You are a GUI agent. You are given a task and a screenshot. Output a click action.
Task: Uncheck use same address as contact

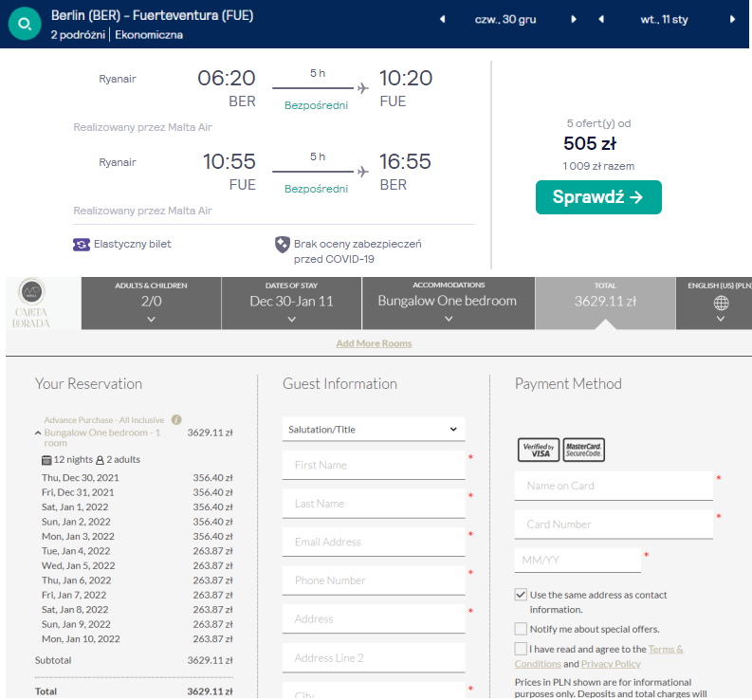[x=521, y=595]
